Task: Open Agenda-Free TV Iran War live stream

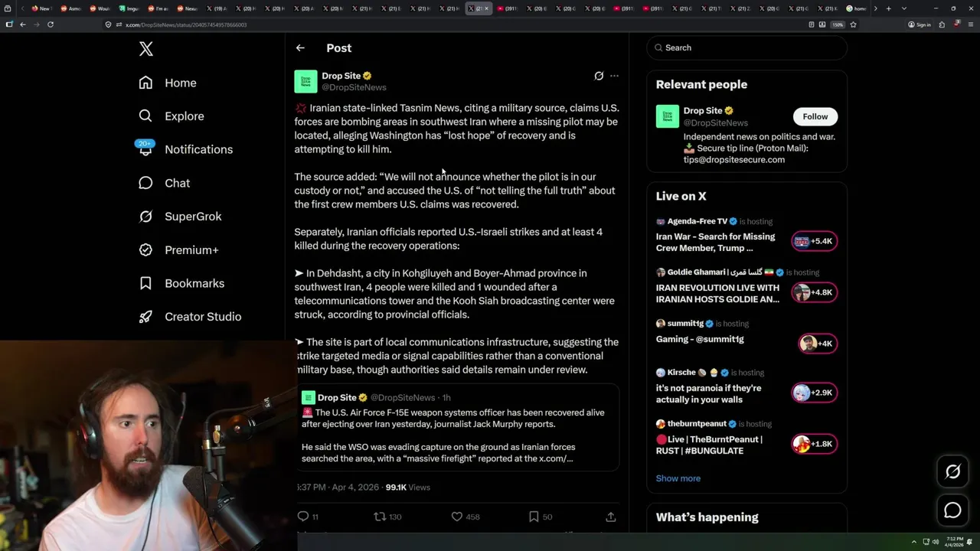Action: pos(716,242)
